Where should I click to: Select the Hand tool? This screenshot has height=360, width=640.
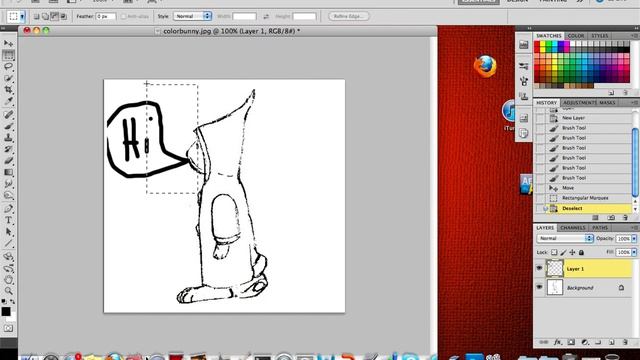pos(8,280)
